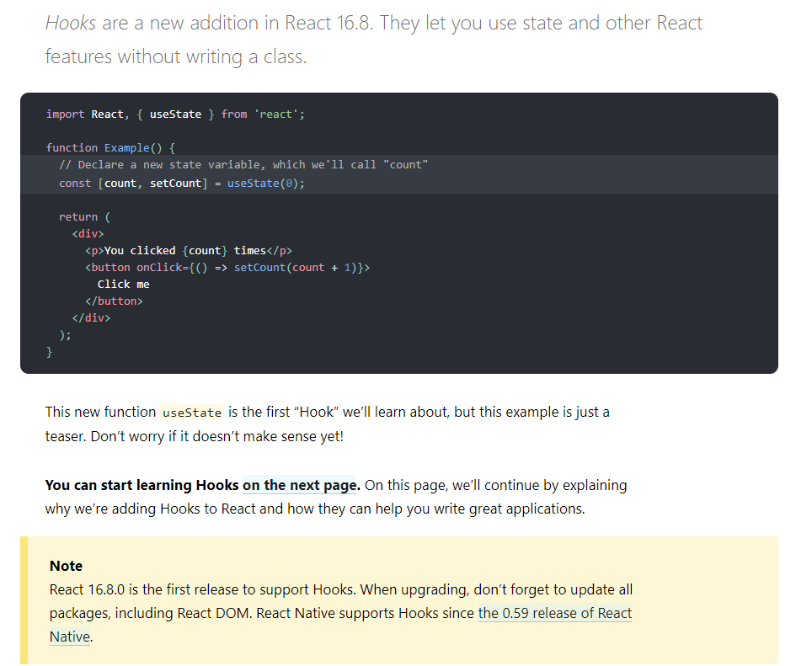
Task: Click the "</div>" closing tag line
Action: pyautogui.click(x=91, y=317)
